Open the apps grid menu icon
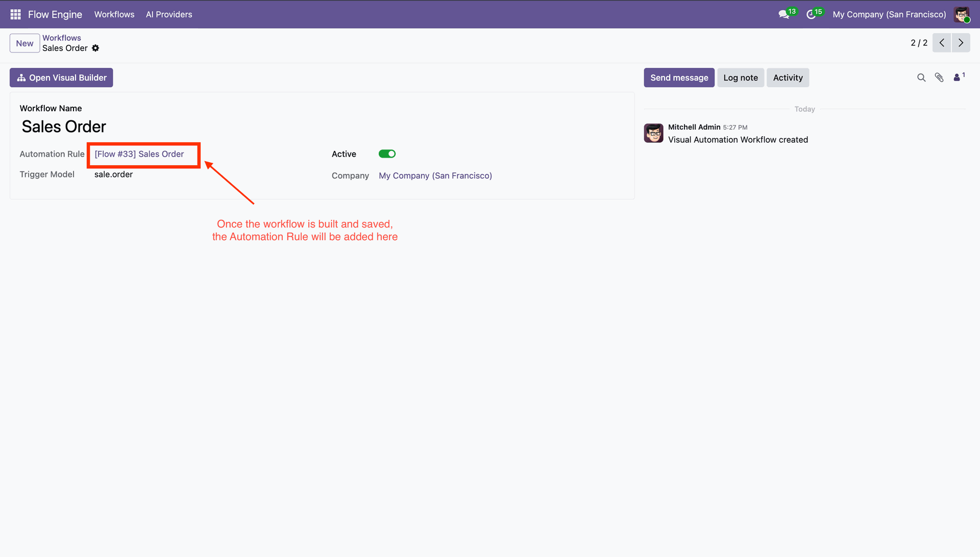The image size is (980, 557). (15, 14)
